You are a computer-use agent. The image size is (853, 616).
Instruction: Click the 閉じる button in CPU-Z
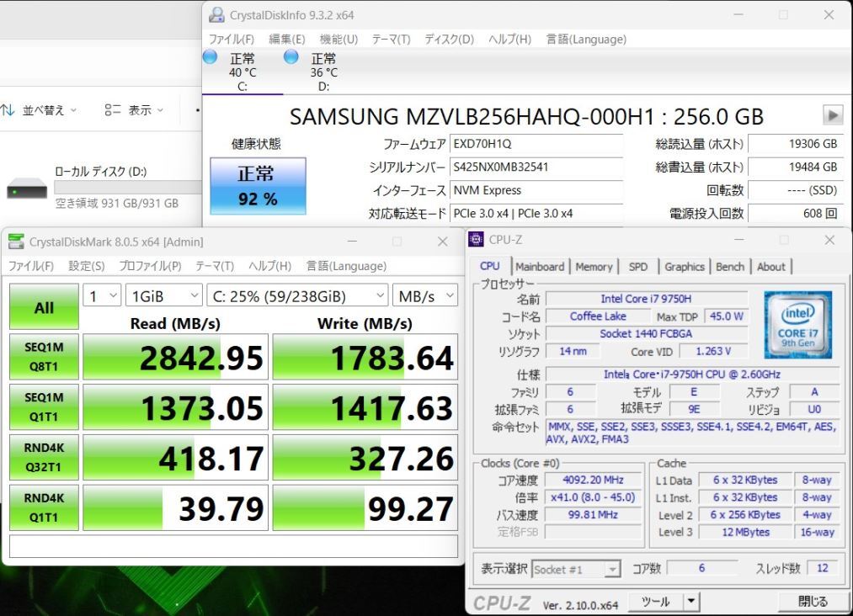click(813, 602)
